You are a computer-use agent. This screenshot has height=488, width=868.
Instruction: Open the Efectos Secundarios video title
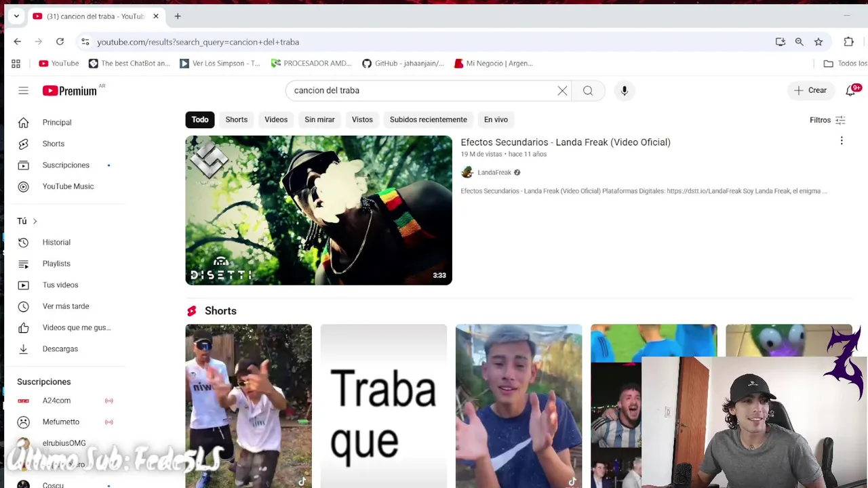566,142
